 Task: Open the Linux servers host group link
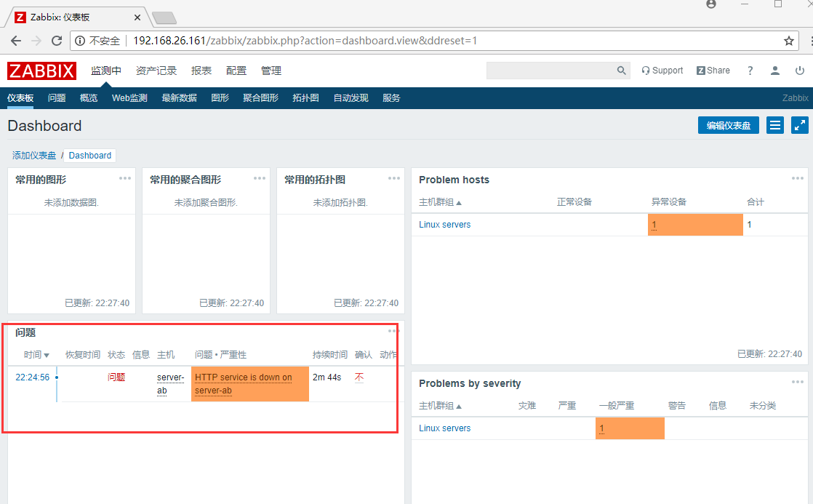(444, 225)
